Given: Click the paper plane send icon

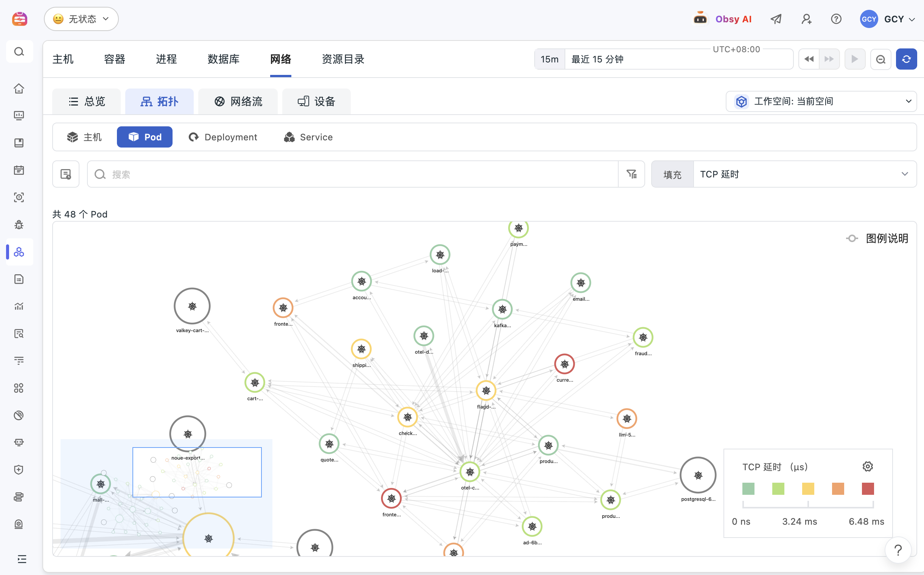Looking at the screenshot, I should point(776,19).
